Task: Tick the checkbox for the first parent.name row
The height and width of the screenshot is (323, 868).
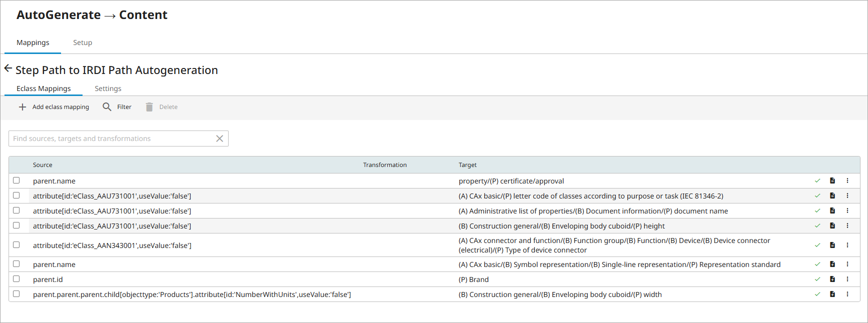Action: pyautogui.click(x=17, y=180)
